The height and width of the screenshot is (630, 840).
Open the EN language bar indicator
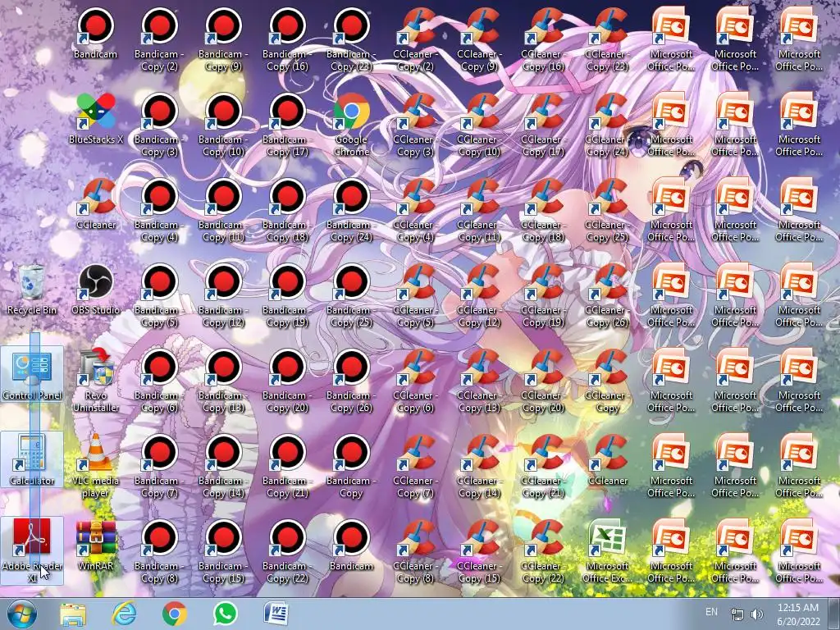click(x=711, y=612)
